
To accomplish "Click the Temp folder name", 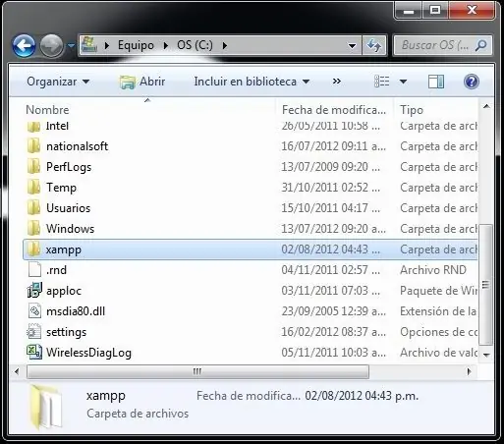I will coord(61,188).
